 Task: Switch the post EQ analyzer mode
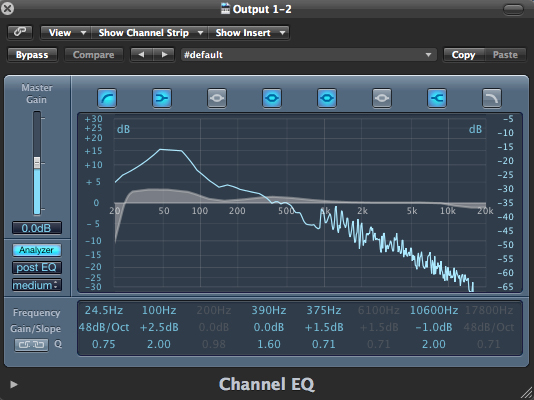(37, 268)
